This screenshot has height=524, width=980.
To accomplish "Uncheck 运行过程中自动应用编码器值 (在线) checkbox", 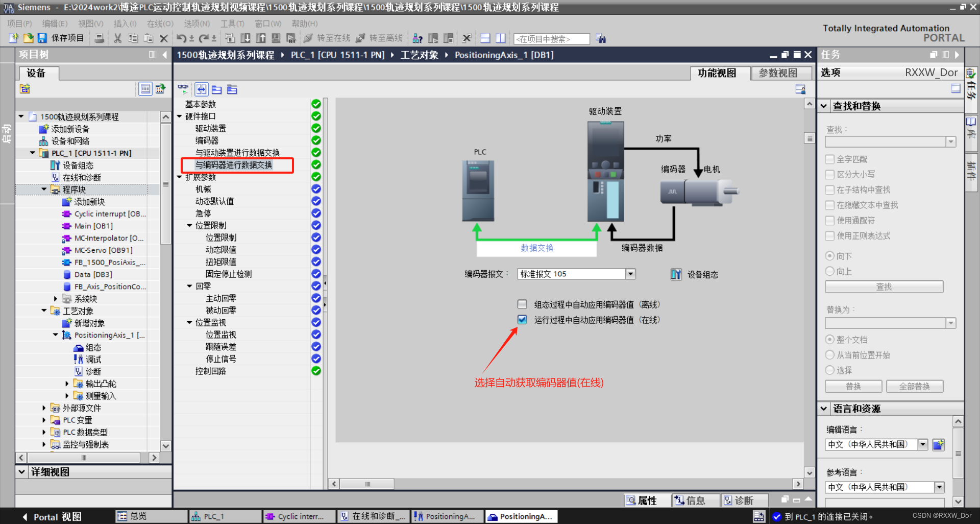I will (x=522, y=320).
